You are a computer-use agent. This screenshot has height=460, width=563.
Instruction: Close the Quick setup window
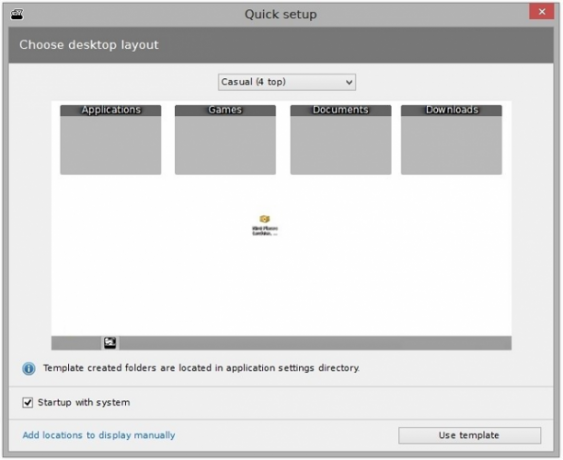541,12
